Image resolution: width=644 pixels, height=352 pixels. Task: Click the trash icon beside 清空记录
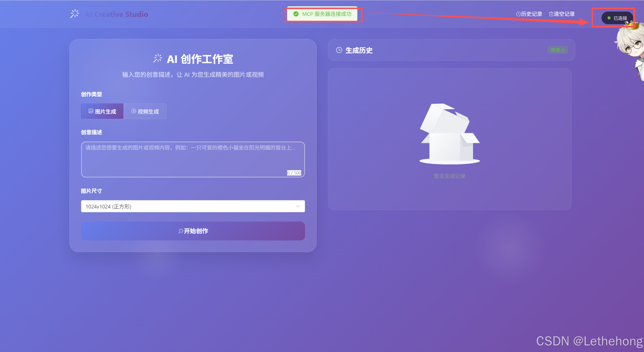coord(551,14)
